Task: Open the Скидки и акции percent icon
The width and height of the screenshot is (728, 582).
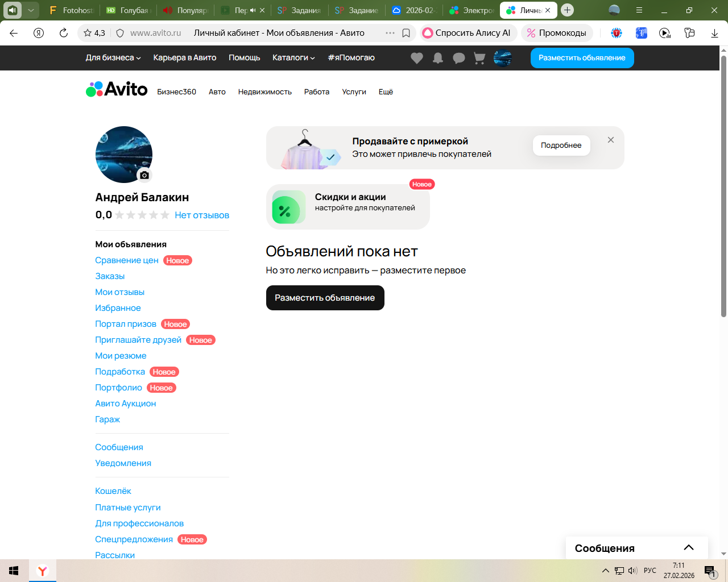Action: 289,207
